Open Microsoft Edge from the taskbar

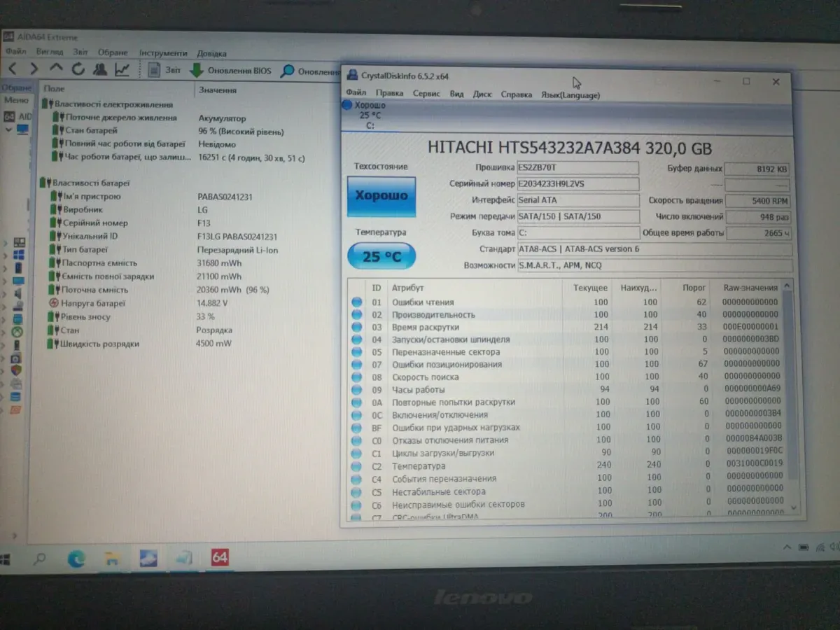(x=76, y=558)
